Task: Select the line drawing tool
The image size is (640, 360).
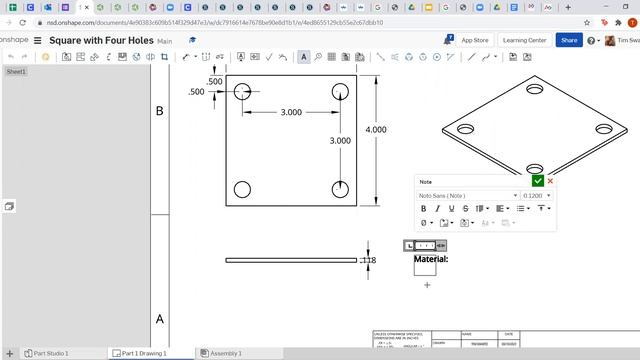Action: tap(471, 57)
